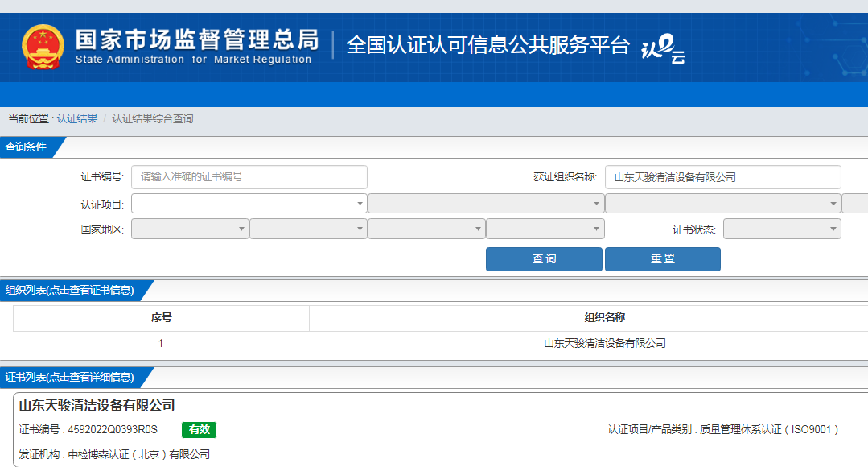Open the 证书状态 dropdown
The height and width of the screenshot is (467, 868).
pos(782,229)
